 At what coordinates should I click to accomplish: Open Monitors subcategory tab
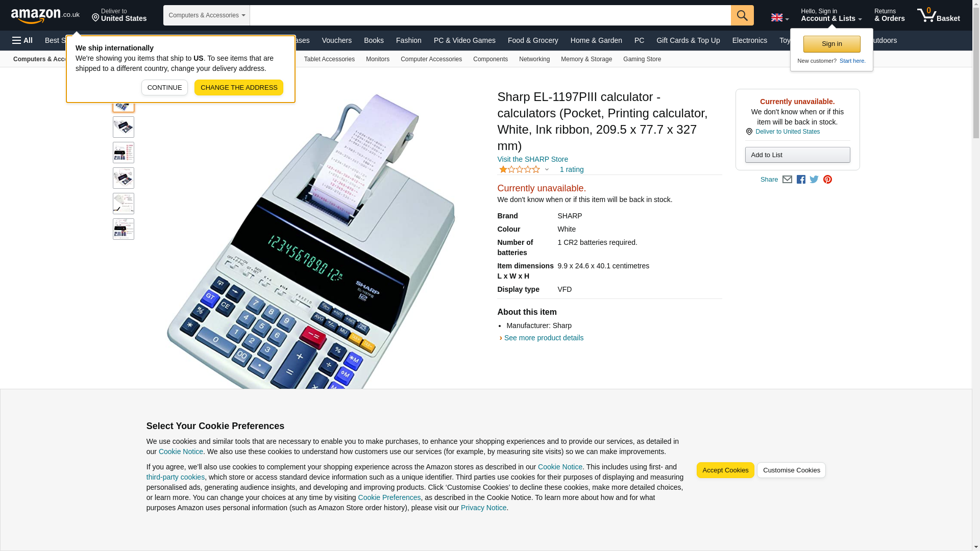378,59
